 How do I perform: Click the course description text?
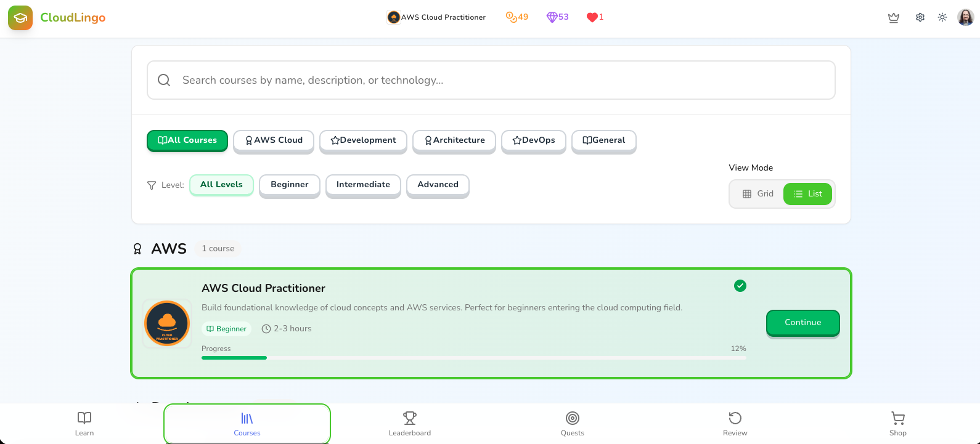(442, 308)
